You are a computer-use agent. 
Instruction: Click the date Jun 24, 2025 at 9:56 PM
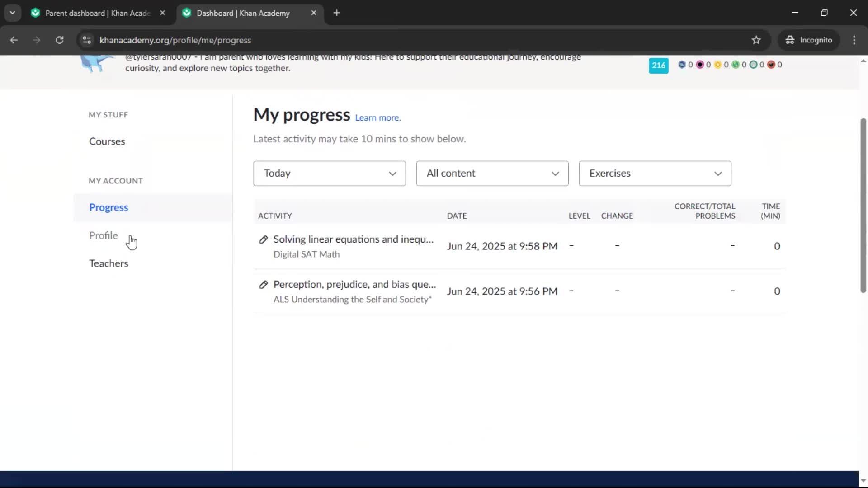502,291
